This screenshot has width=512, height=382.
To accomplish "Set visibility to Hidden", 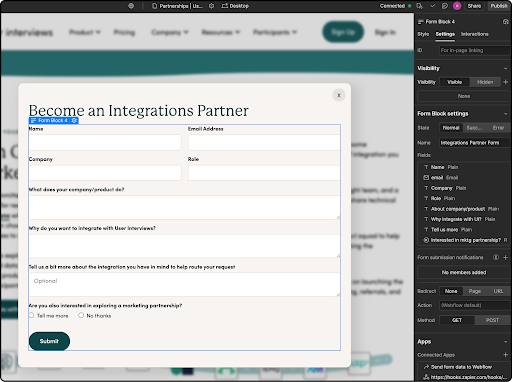I will pyautogui.click(x=485, y=82).
